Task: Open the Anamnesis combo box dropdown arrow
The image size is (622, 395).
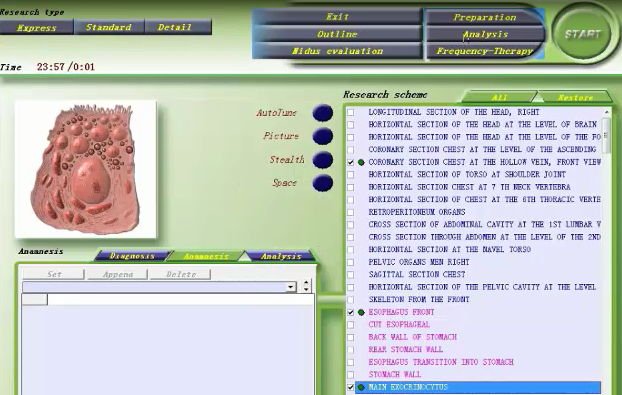Action: 292,287
